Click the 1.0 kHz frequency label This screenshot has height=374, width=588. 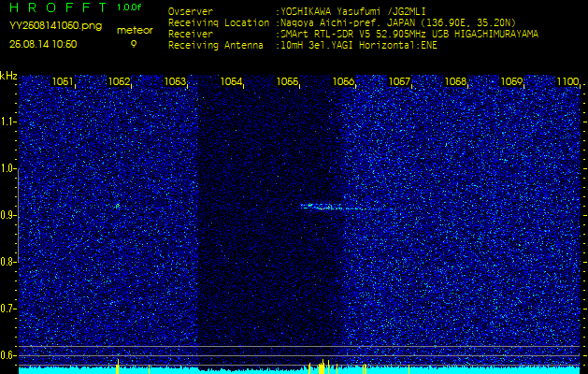click(7, 168)
